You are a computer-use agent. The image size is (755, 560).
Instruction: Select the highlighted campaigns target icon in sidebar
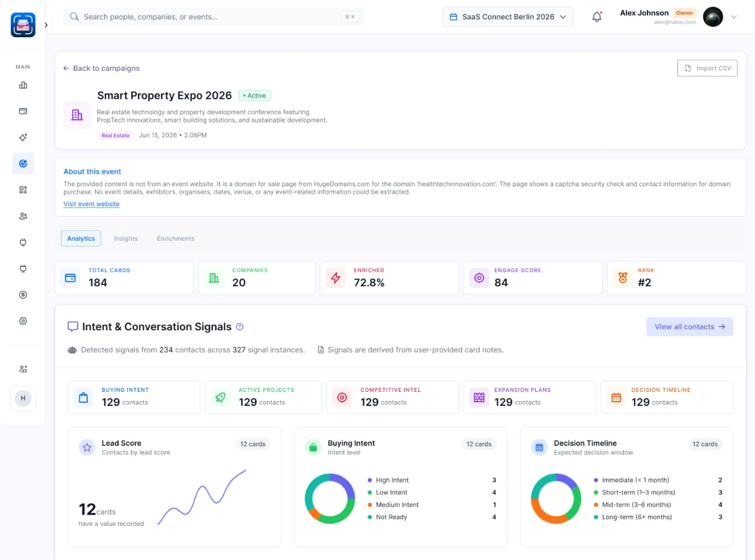(x=23, y=163)
